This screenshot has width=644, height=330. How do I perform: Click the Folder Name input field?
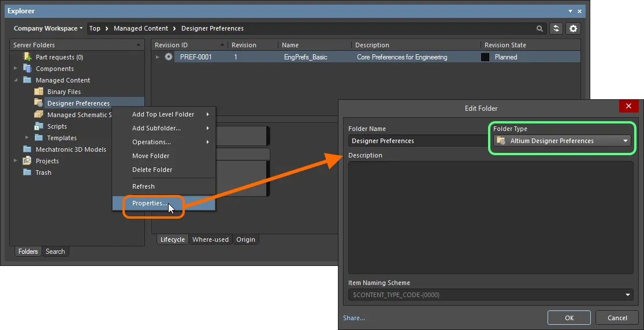coord(417,141)
